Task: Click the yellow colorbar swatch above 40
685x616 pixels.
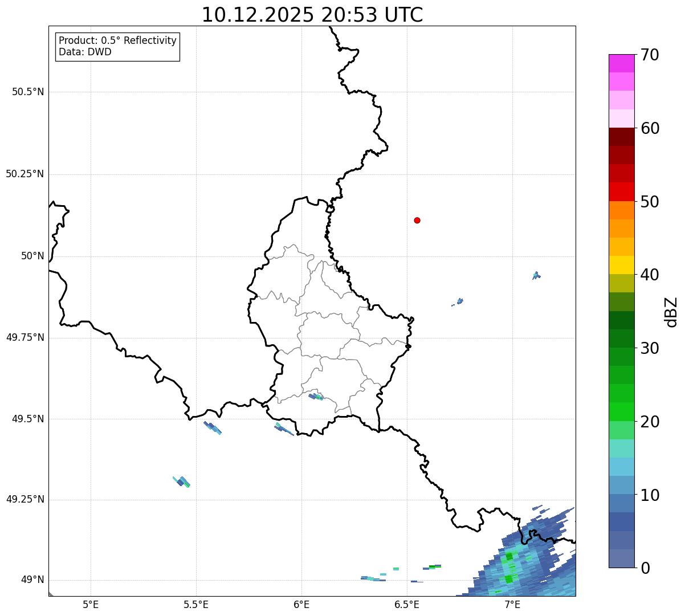Action: tap(621, 265)
